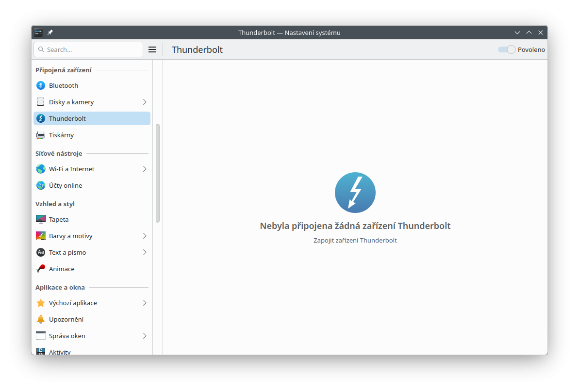The image size is (579, 392).
Task: Click the Animace icon
Action: (41, 269)
